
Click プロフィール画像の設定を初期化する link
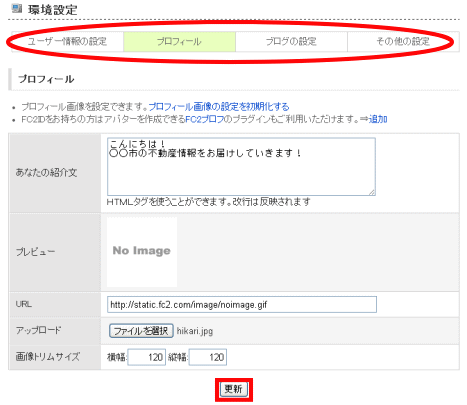point(219,107)
